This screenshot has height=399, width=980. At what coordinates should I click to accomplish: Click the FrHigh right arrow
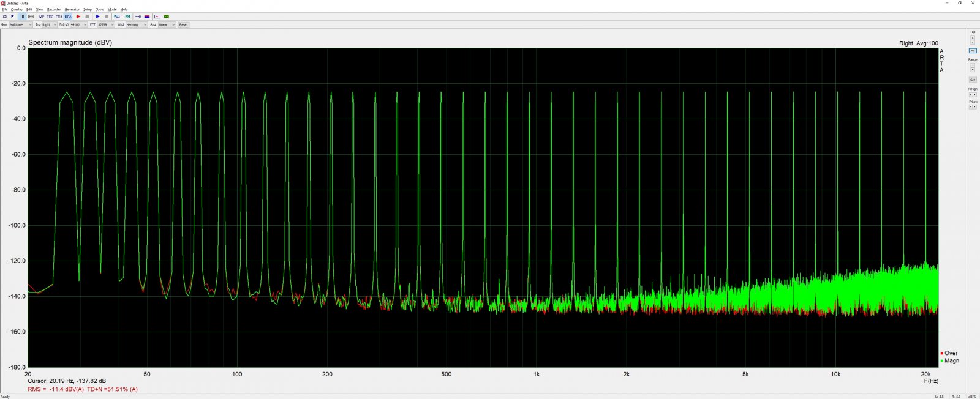pyautogui.click(x=974, y=95)
